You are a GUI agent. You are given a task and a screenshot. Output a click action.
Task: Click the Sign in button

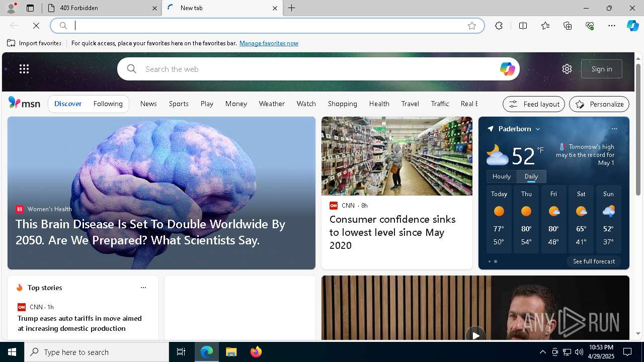(602, 69)
